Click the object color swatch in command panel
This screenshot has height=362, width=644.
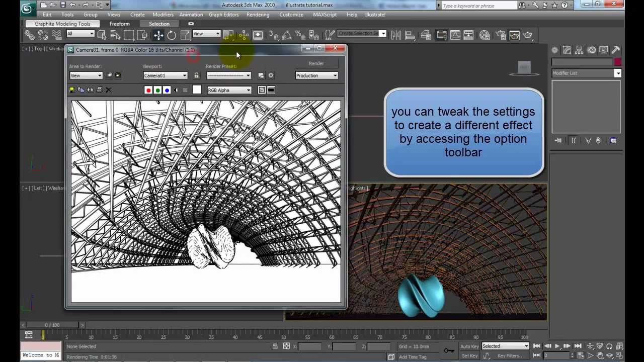click(617, 62)
